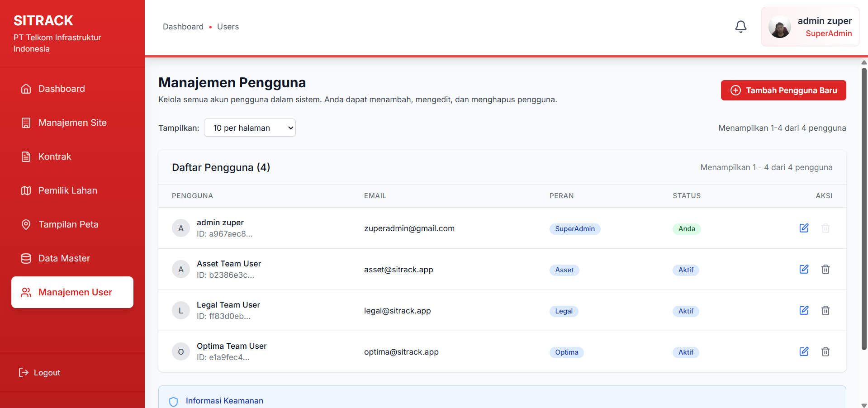Open Data Master section
868x408 pixels.
coord(72,258)
